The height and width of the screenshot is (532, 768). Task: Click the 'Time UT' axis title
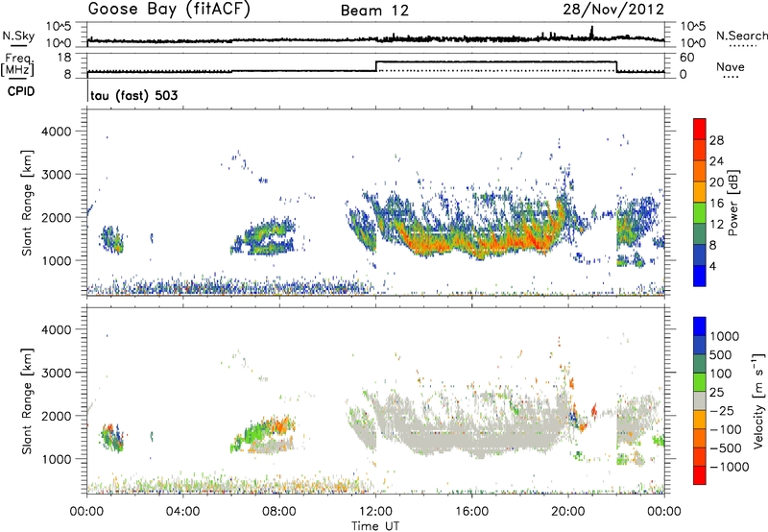375,526
